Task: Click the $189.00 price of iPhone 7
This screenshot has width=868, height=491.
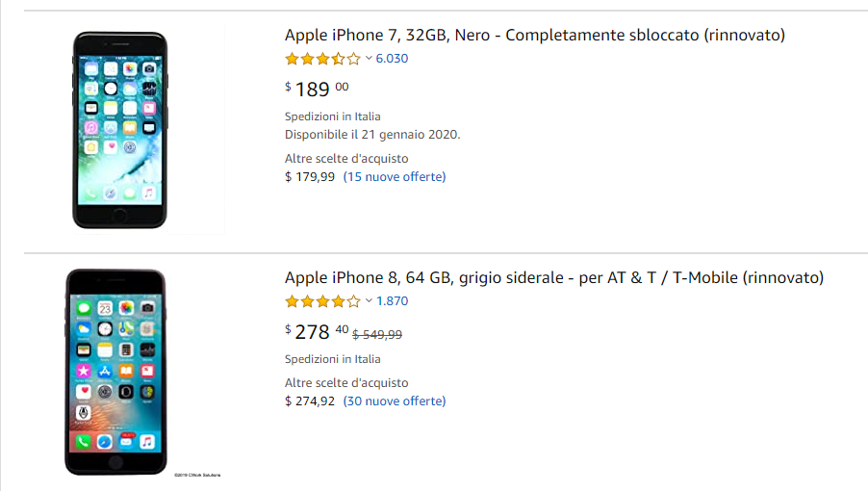Action: click(x=317, y=89)
